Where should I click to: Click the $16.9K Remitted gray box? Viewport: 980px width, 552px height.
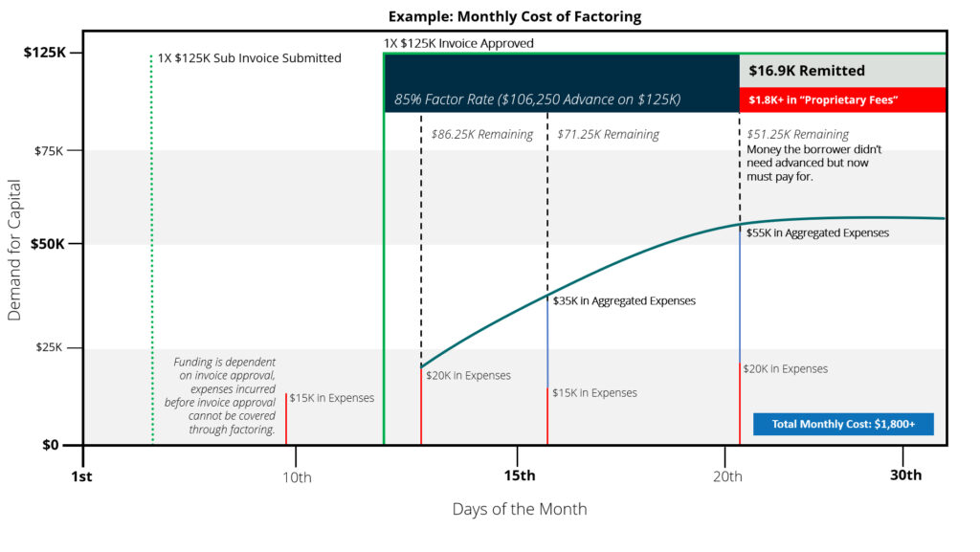point(842,71)
